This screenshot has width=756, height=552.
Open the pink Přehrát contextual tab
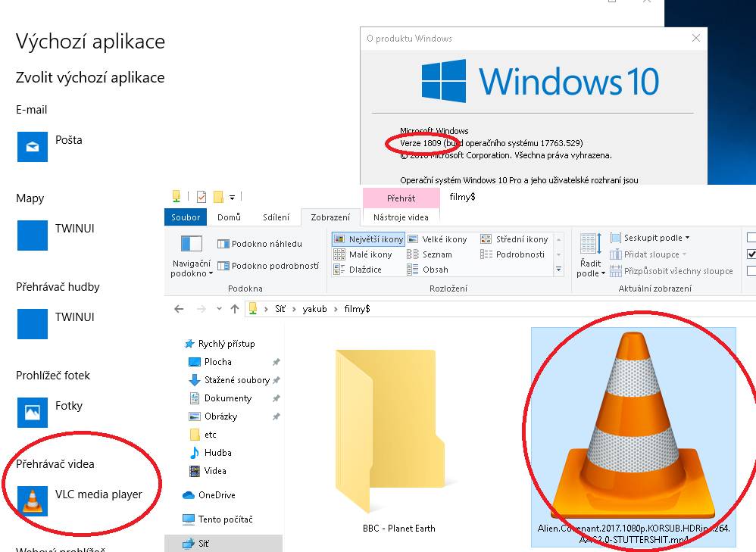[x=401, y=198]
